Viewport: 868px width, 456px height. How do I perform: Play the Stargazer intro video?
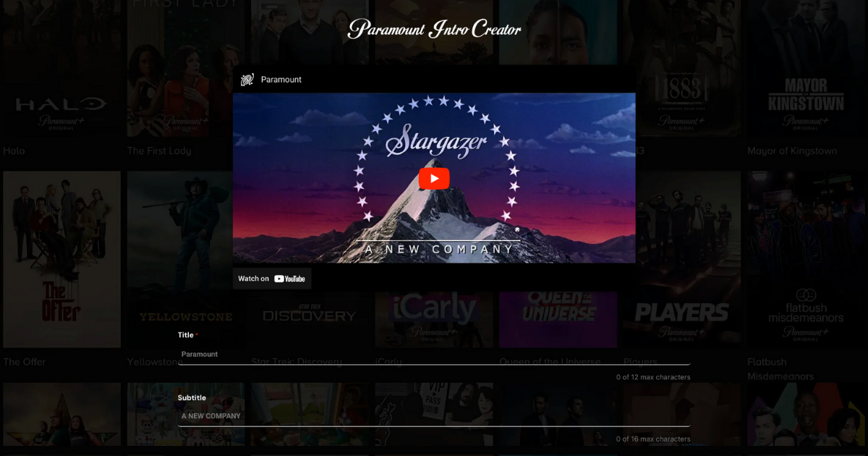tap(434, 177)
